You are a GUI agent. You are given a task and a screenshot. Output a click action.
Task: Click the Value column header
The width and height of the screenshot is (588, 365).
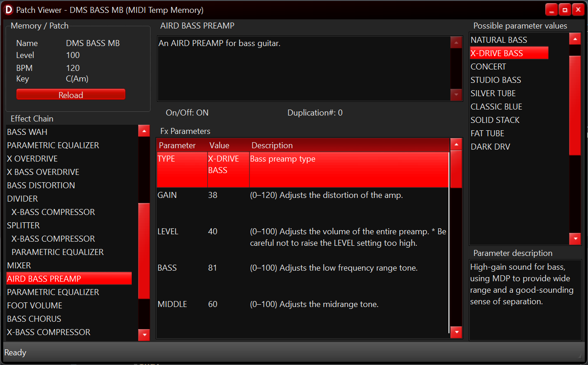pos(219,145)
